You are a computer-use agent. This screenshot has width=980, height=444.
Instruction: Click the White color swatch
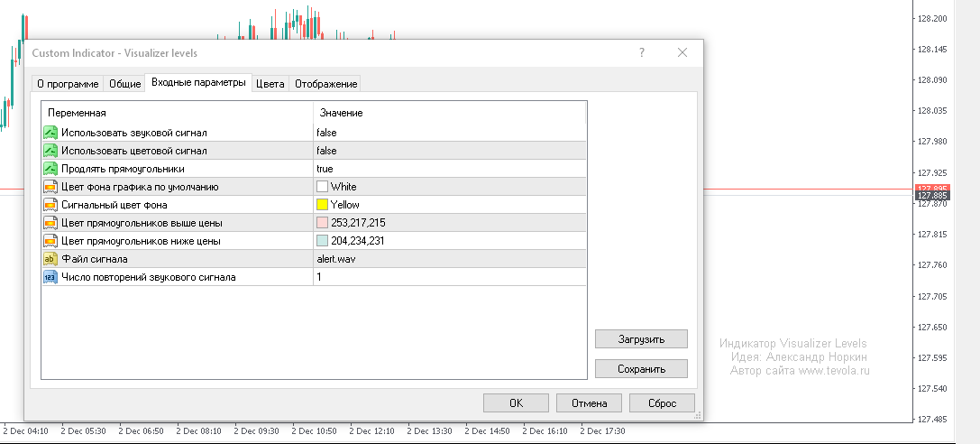point(323,187)
